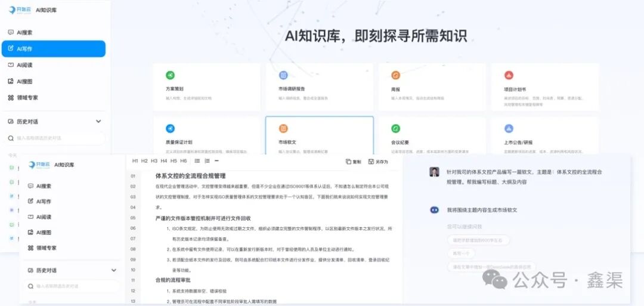Apply H1 heading style
This screenshot has width=644, height=306.
[135, 161]
